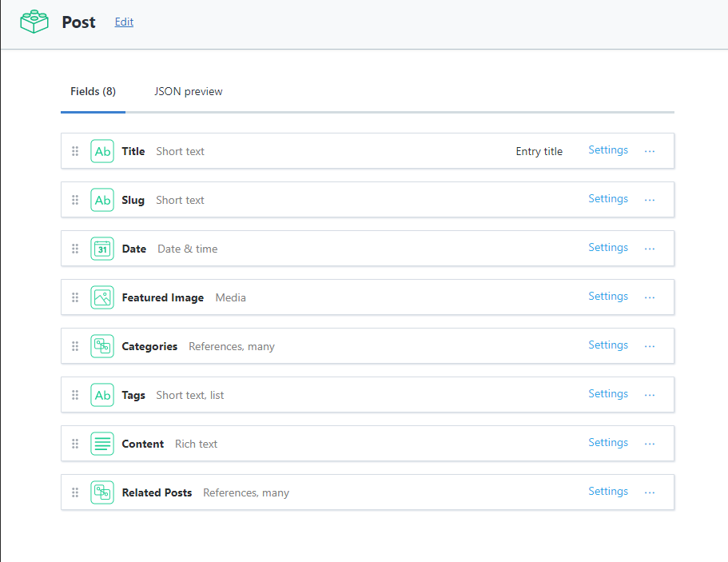Open the actions menu on the Content field
Screen dimensions: 728x562
(x=649, y=443)
